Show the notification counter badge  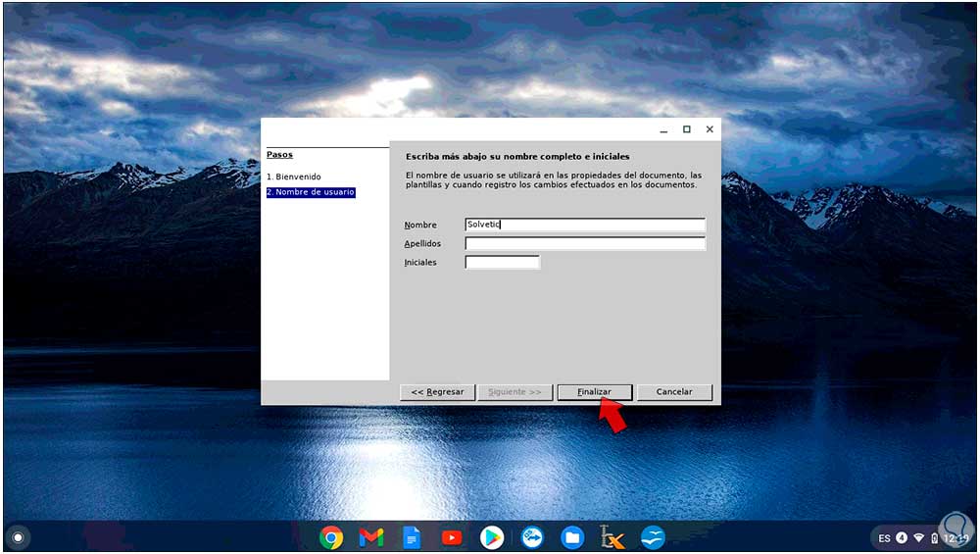pyautogui.click(x=902, y=537)
